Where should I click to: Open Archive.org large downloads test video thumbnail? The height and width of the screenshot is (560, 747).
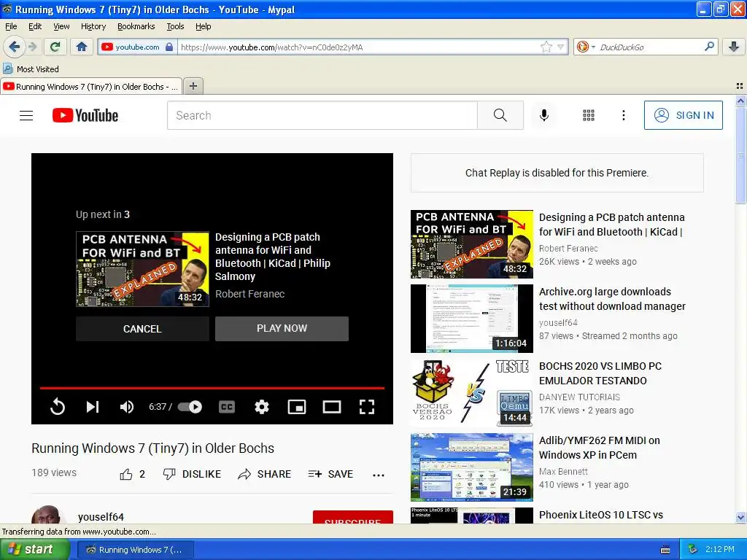tap(472, 319)
